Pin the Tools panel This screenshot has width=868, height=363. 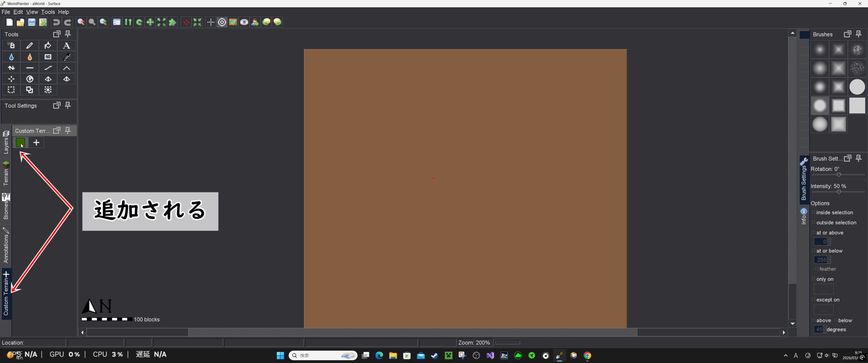(68, 34)
